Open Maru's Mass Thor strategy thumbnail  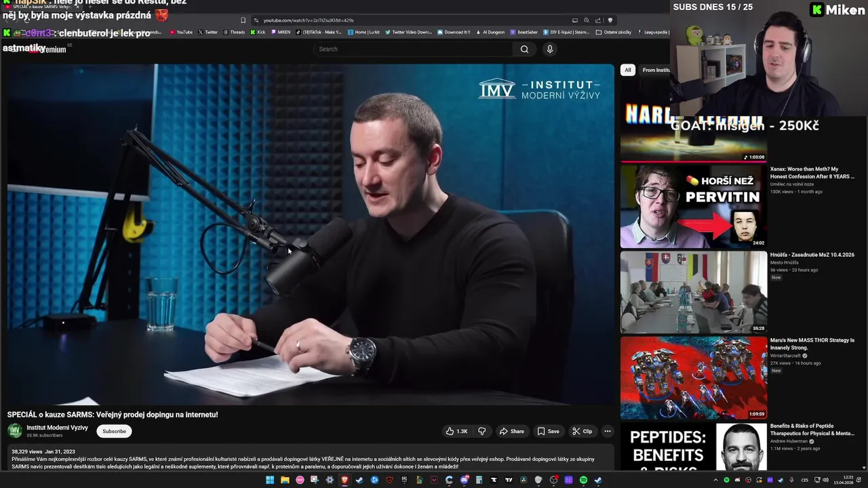point(694,378)
